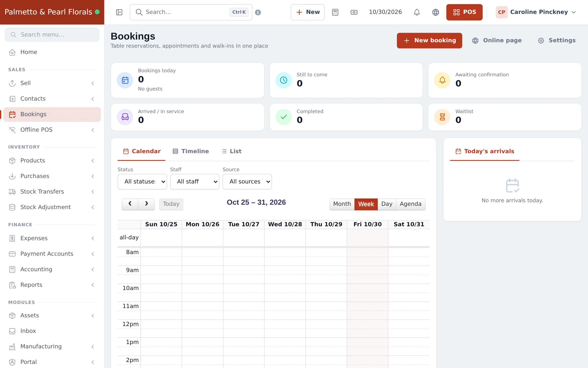Select the Today's arrivals tab
The height and width of the screenshot is (368, 588).
coord(485,151)
